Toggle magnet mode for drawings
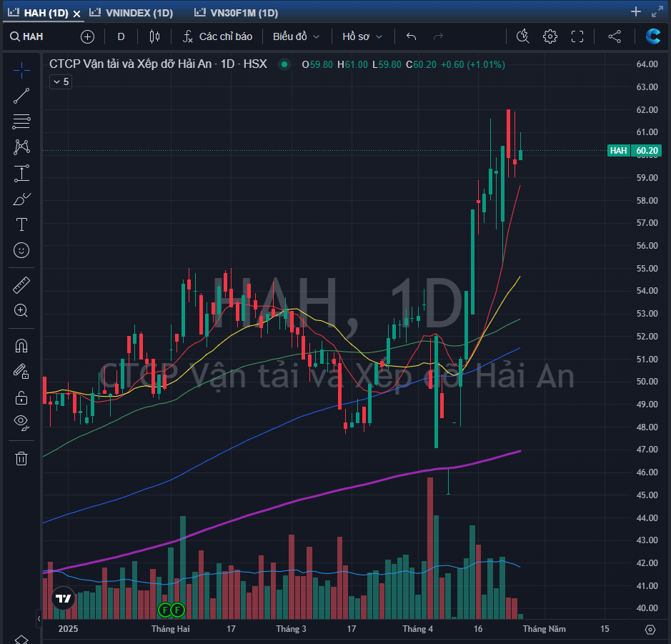 pyautogui.click(x=21, y=346)
